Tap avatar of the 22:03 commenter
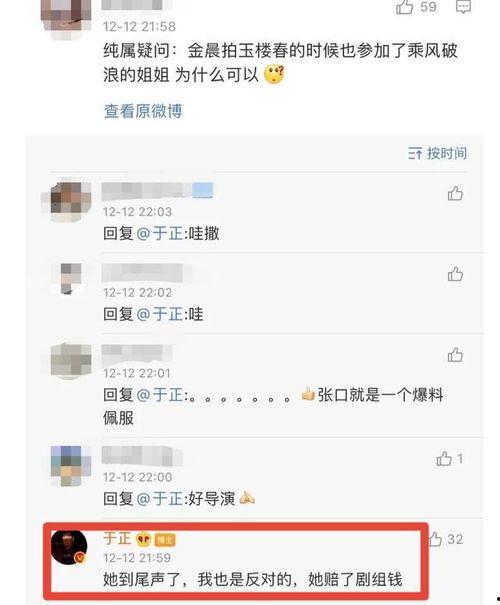The image size is (500, 605). pyautogui.click(x=69, y=200)
